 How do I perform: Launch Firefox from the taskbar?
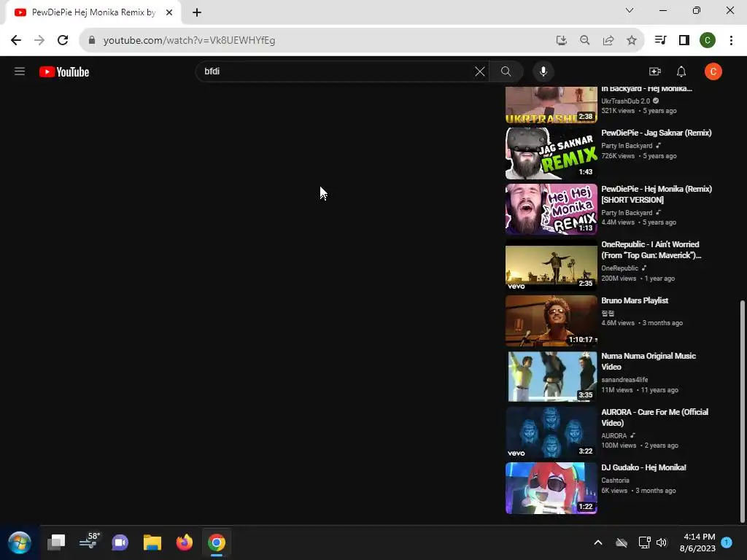tap(185, 542)
